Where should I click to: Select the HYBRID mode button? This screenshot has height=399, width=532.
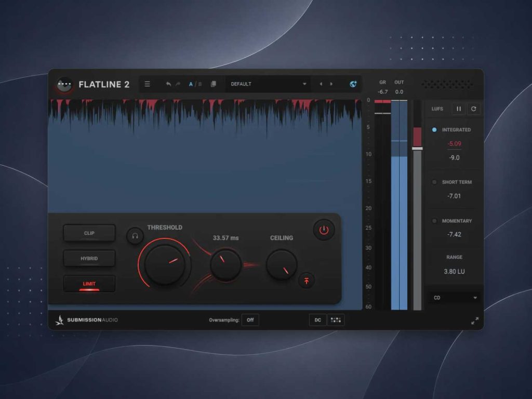pyautogui.click(x=89, y=259)
